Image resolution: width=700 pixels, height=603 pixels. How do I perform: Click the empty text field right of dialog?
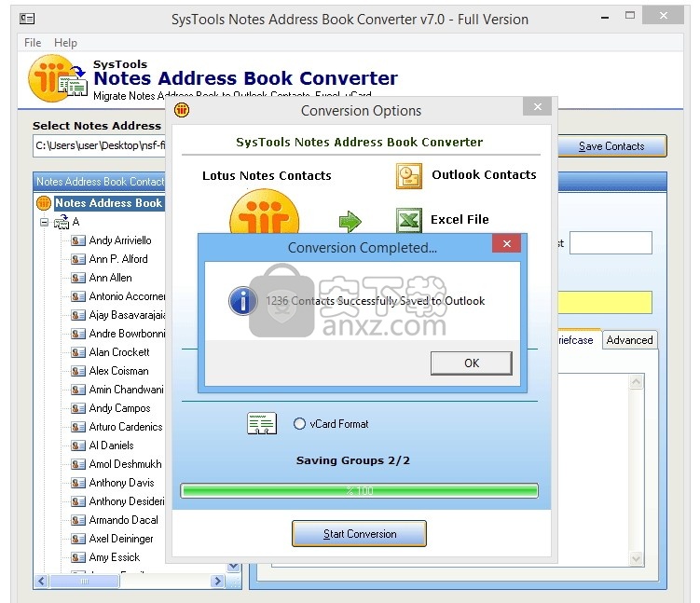pyautogui.click(x=611, y=243)
